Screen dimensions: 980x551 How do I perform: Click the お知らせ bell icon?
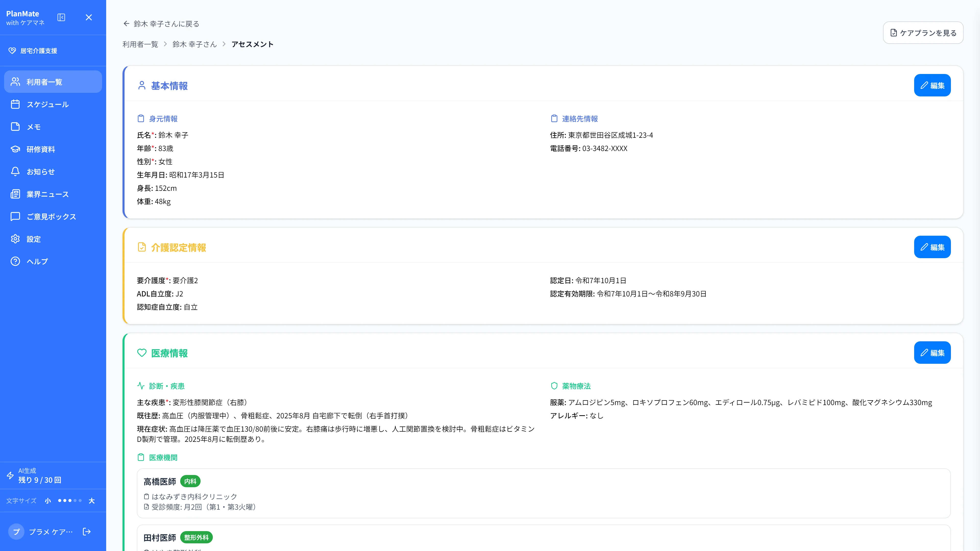point(15,171)
